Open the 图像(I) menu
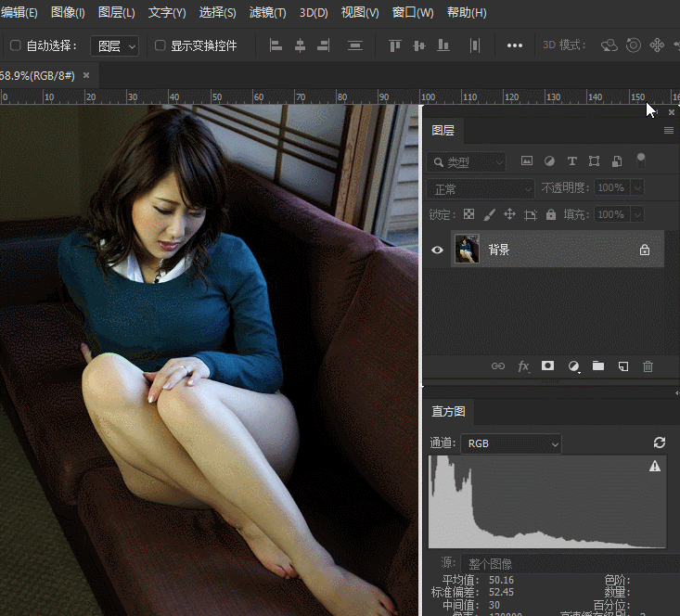680x616 pixels. 68,13
